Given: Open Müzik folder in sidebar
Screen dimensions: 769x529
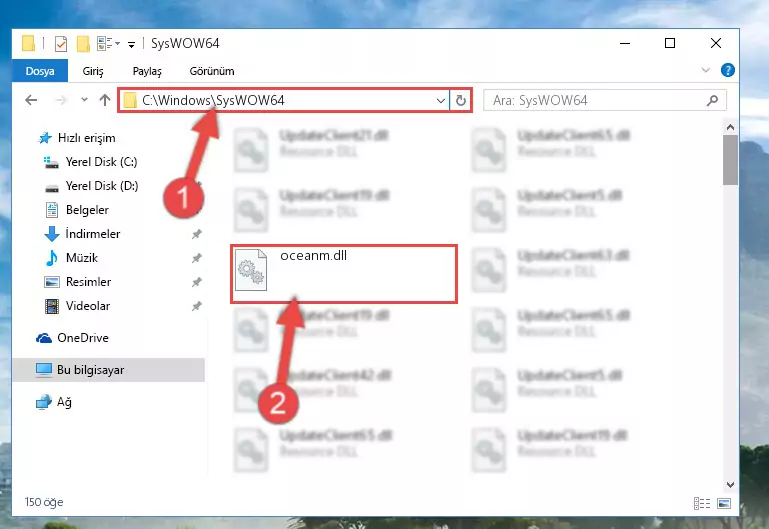Looking at the screenshot, I should [x=71, y=258].
